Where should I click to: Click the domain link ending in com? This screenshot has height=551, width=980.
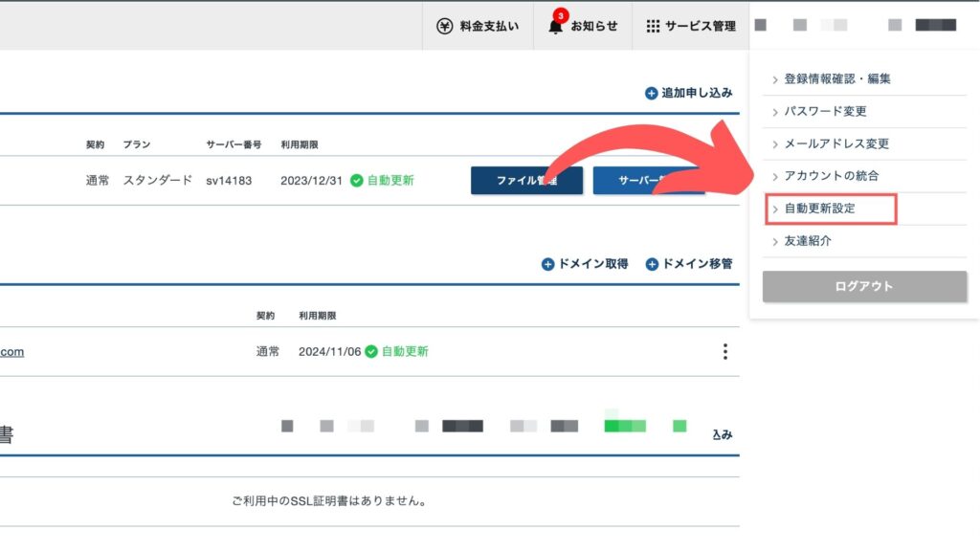pos(11,352)
